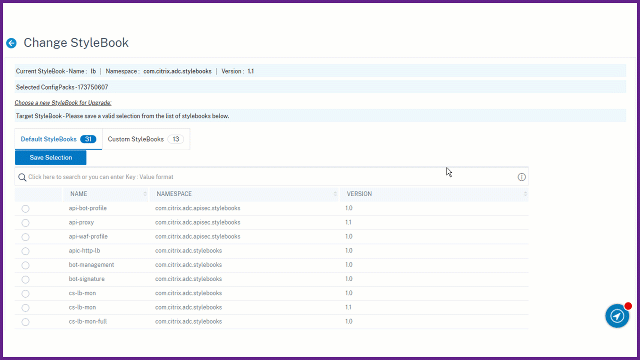The height and width of the screenshot is (360, 640).
Task: Click the Current StyleBook info line
Action: coord(320,71)
